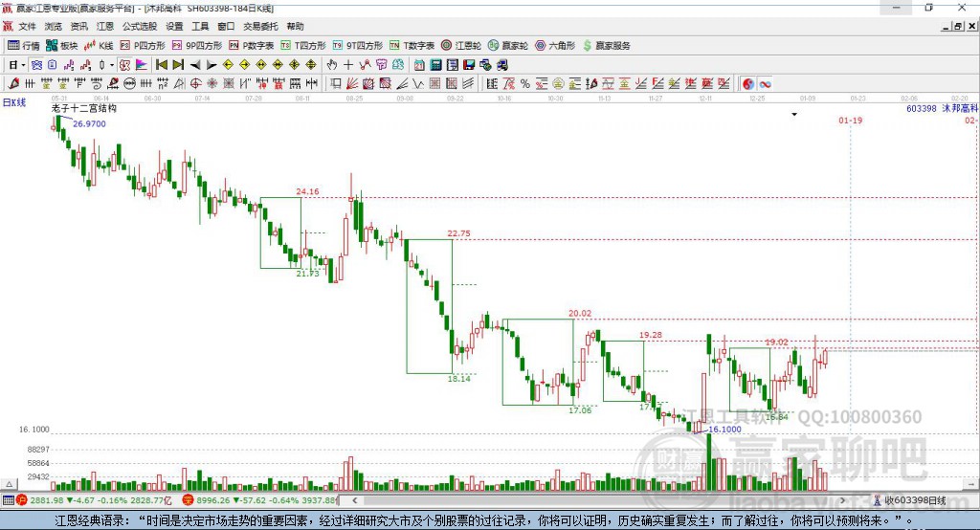
Task: Select the hand pan tool
Action: [x=332, y=65]
